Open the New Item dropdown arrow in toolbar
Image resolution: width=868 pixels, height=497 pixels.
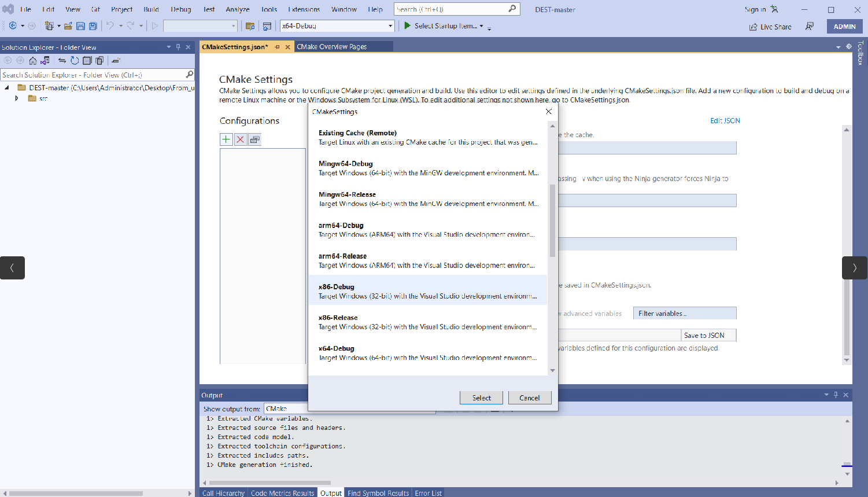click(x=59, y=26)
